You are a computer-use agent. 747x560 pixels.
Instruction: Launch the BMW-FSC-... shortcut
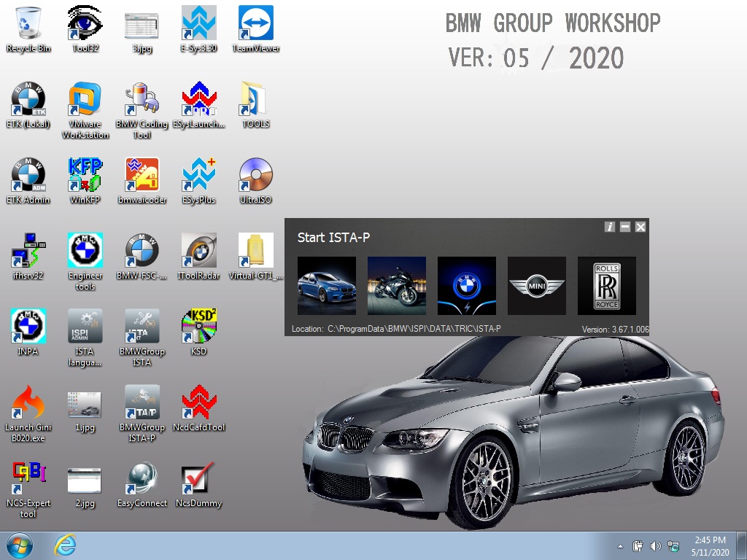[142, 256]
